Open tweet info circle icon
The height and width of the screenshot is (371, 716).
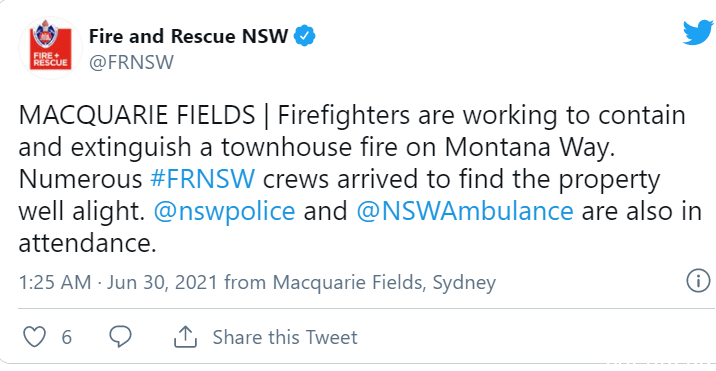pos(699,281)
